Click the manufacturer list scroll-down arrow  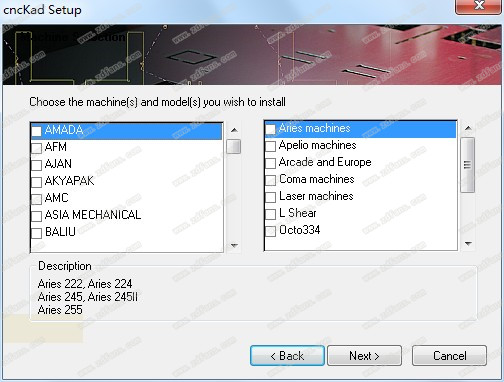[234, 246]
